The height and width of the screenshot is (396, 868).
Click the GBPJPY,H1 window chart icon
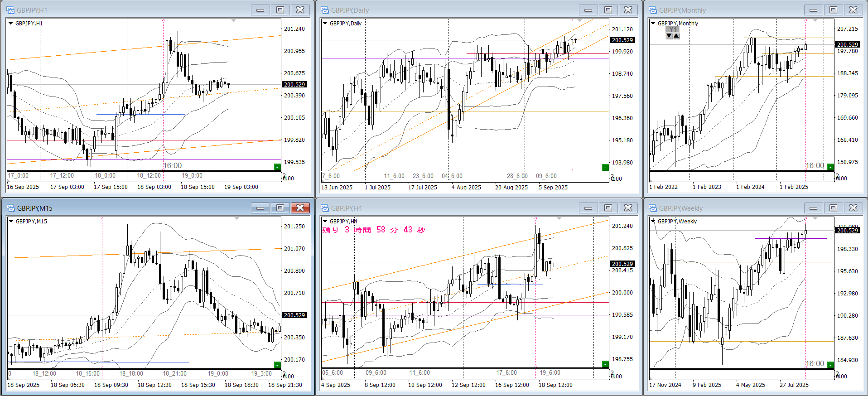pos(10,10)
